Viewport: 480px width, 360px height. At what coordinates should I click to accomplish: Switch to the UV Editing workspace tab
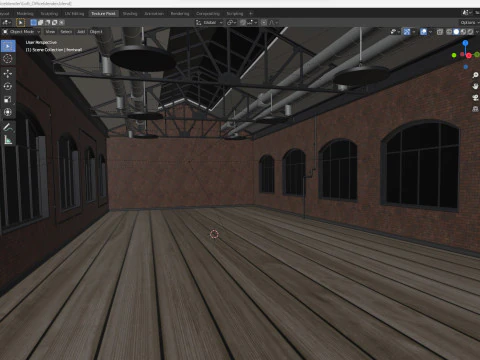pos(74,14)
